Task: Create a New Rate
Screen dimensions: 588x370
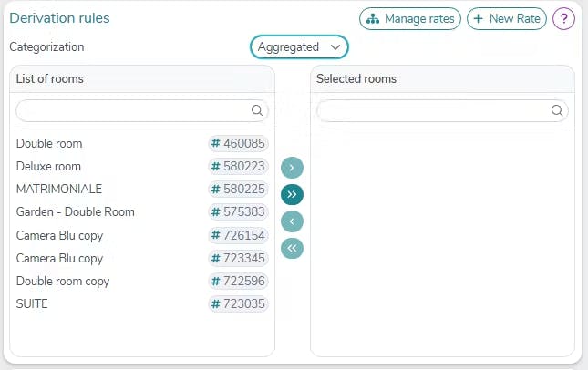Action: [x=507, y=18]
